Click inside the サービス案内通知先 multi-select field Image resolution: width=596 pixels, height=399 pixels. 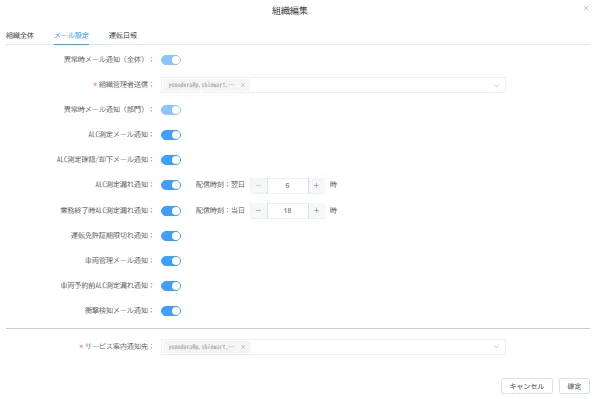[333, 347]
